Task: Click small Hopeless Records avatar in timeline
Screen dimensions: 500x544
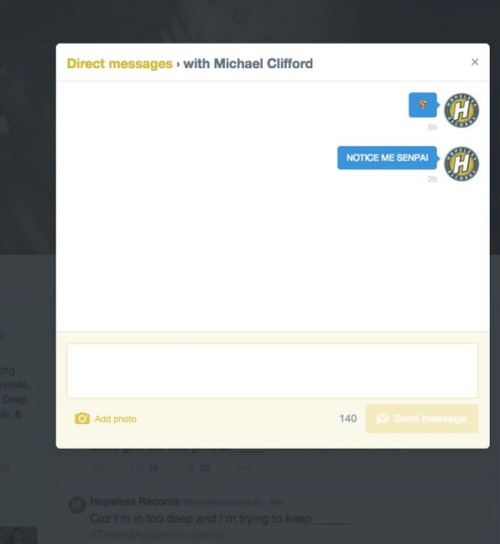Action: click(x=77, y=504)
